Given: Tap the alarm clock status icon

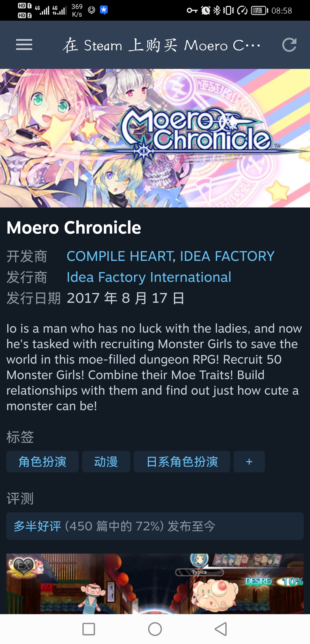Looking at the screenshot, I should pyautogui.click(x=206, y=11).
